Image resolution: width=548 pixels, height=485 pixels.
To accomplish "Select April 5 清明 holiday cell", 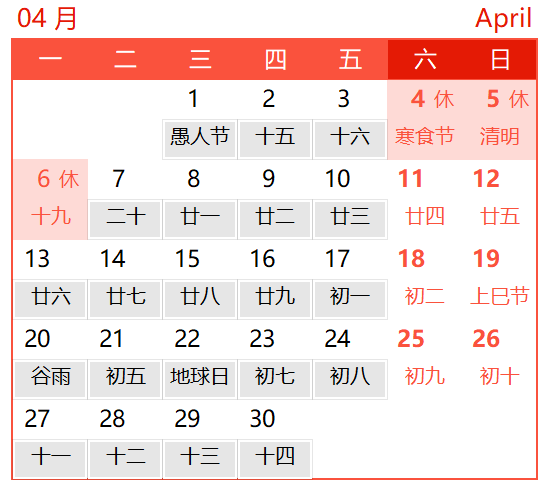I will coord(499,120).
